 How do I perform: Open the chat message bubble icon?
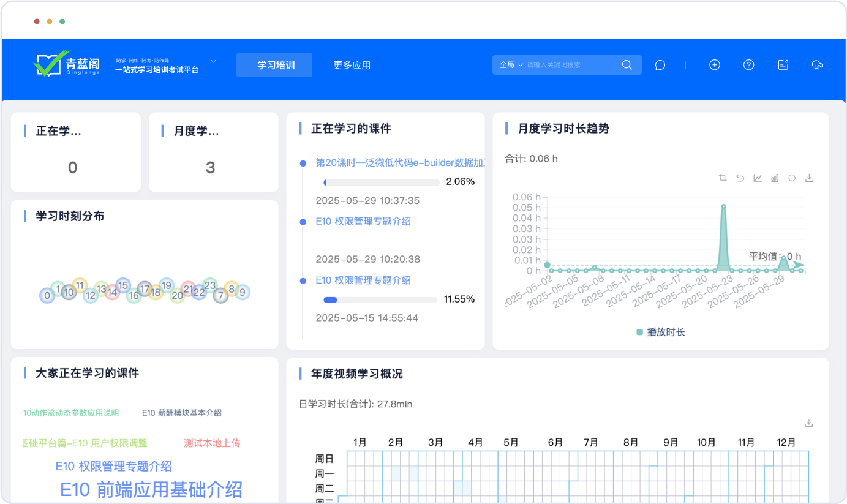(660, 65)
